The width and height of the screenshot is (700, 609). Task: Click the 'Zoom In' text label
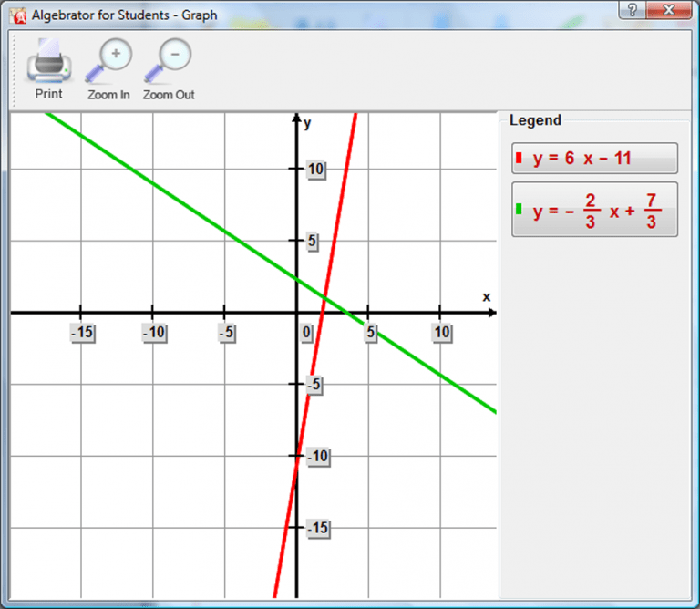pos(108,95)
